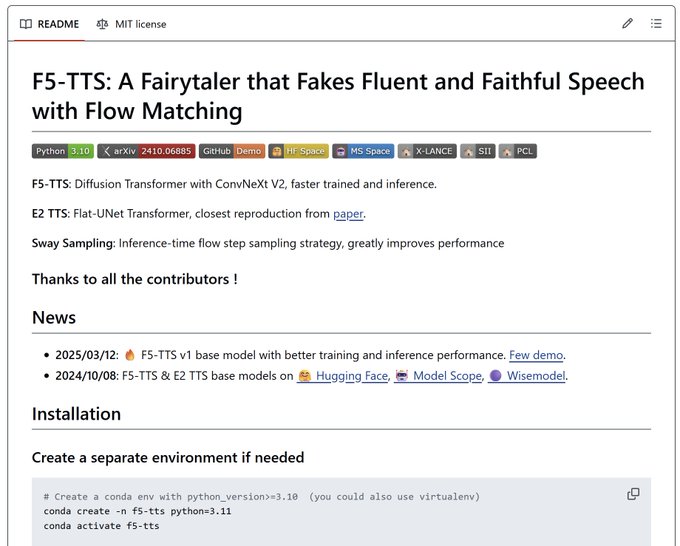Image resolution: width=680 pixels, height=546 pixels.
Task: Click the SII badge
Action: tap(477, 151)
